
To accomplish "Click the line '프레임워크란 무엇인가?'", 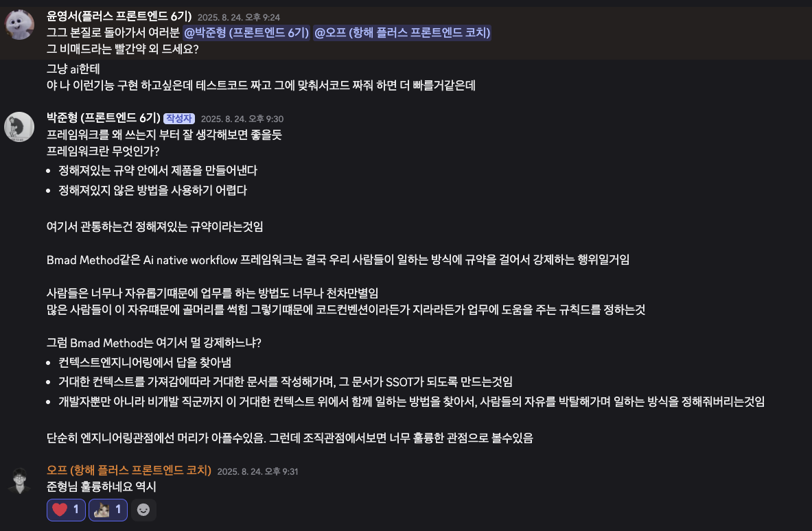I will (x=102, y=151).
